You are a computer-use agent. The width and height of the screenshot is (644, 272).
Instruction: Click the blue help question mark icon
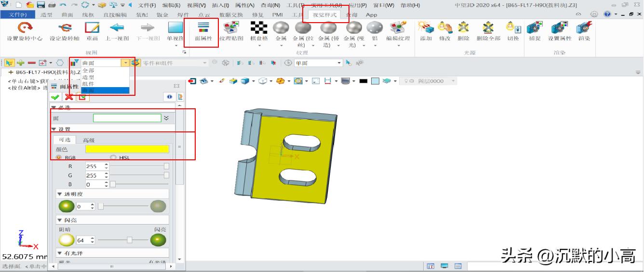607,14
